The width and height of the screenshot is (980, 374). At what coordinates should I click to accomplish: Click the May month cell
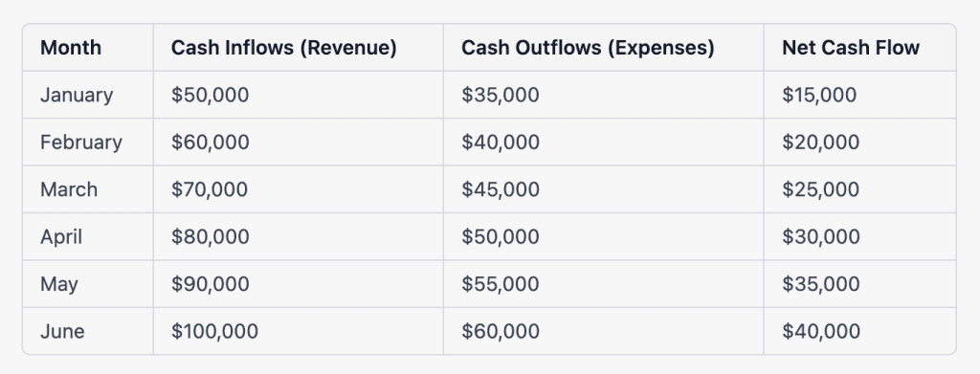pos(59,284)
